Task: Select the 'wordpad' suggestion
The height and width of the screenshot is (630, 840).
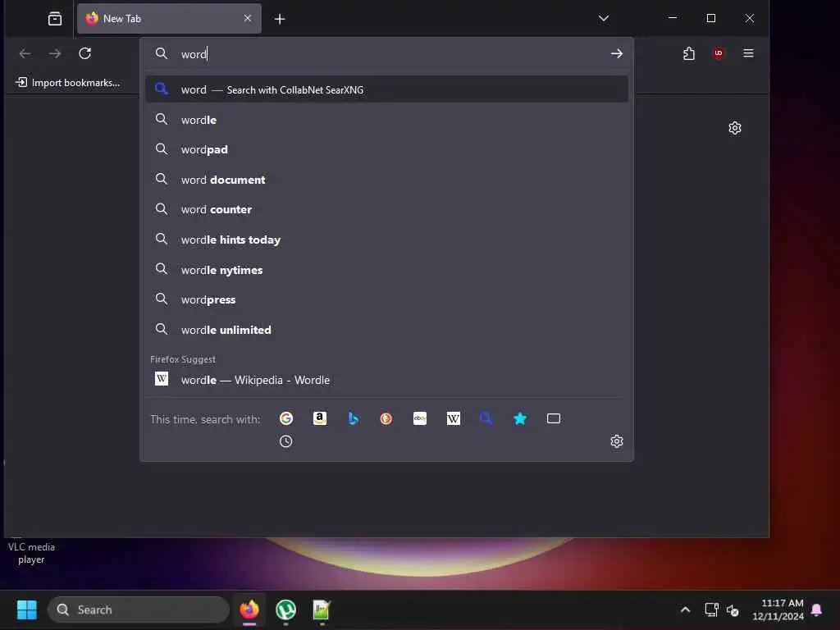Action: [x=386, y=149]
